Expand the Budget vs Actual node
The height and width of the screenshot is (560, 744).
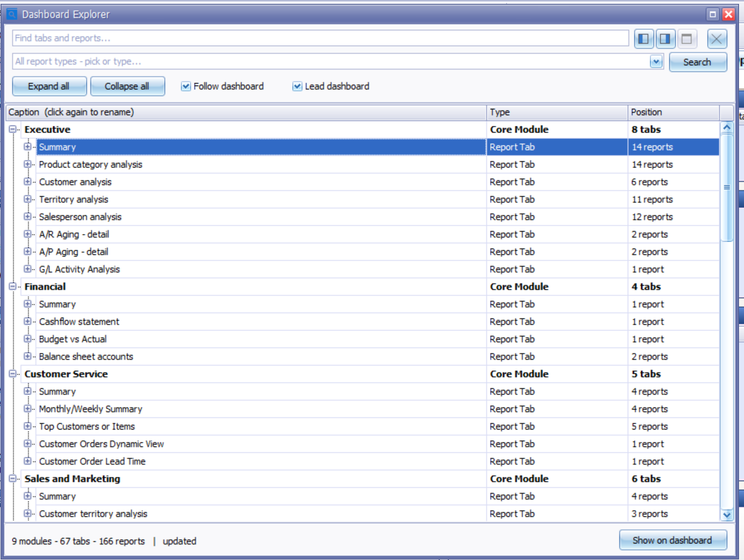27,339
